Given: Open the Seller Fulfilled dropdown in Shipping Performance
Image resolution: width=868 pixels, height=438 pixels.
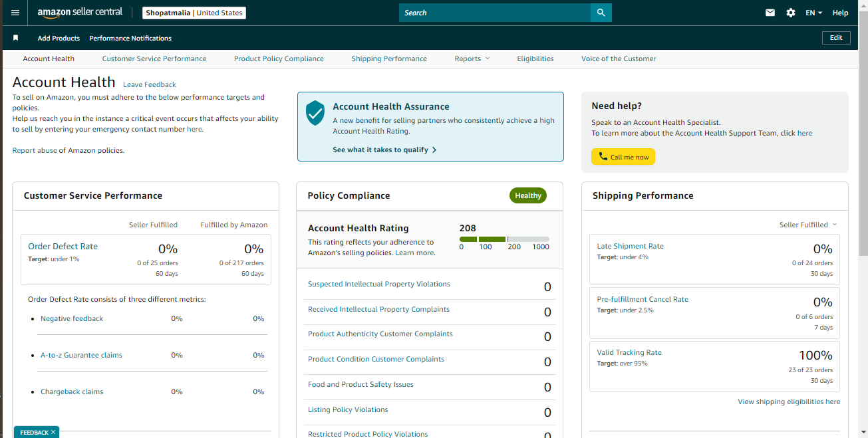Looking at the screenshot, I should pyautogui.click(x=808, y=225).
